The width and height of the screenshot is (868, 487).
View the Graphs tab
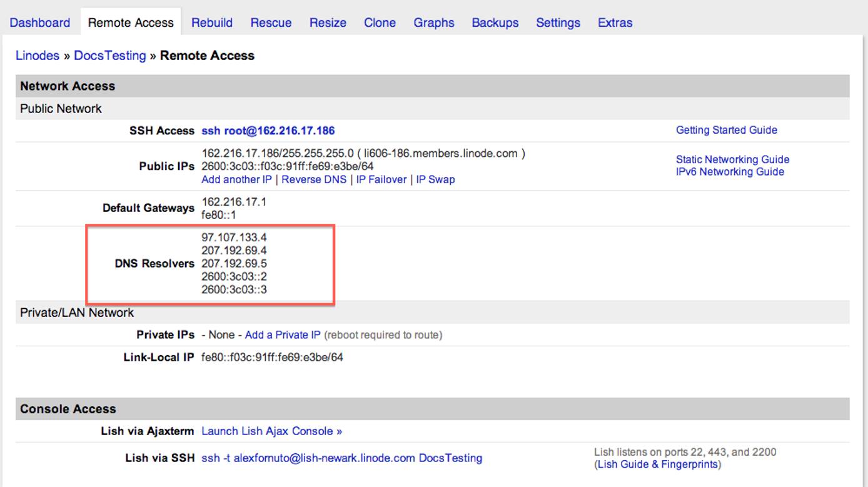point(433,23)
